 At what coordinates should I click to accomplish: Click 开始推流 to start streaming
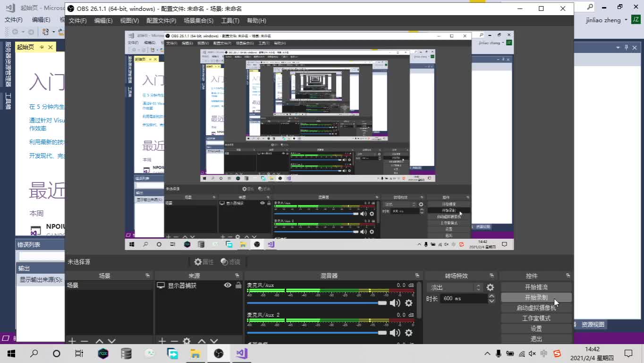click(536, 287)
